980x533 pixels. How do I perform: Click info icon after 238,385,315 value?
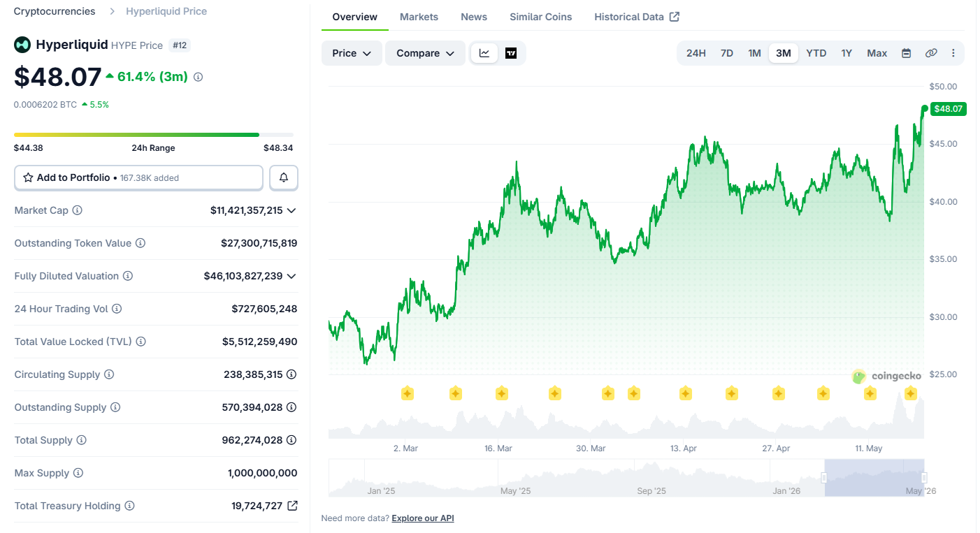click(x=291, y=374)
